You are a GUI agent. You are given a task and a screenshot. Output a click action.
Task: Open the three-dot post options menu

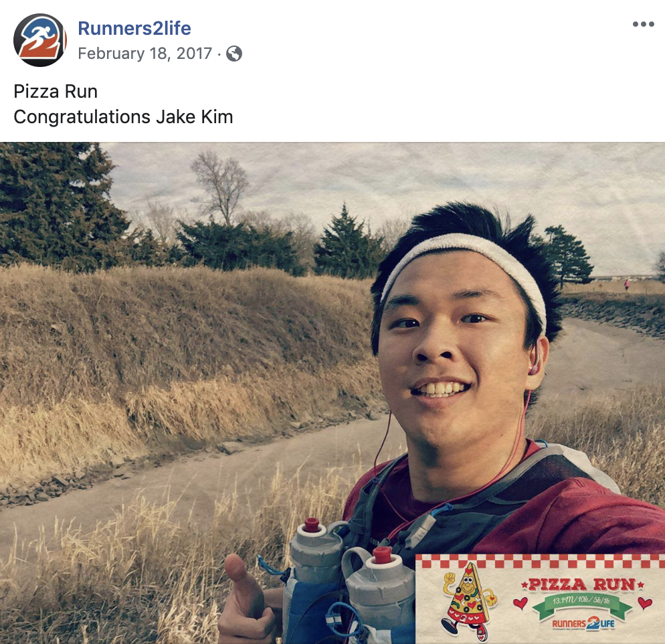(643, 24)
